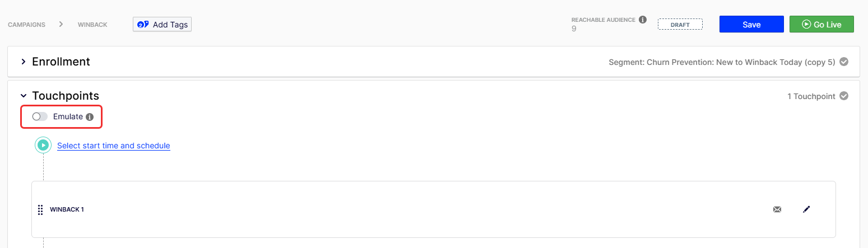
Task: Click the teal start play icon
Action: [x=43, y=146]
